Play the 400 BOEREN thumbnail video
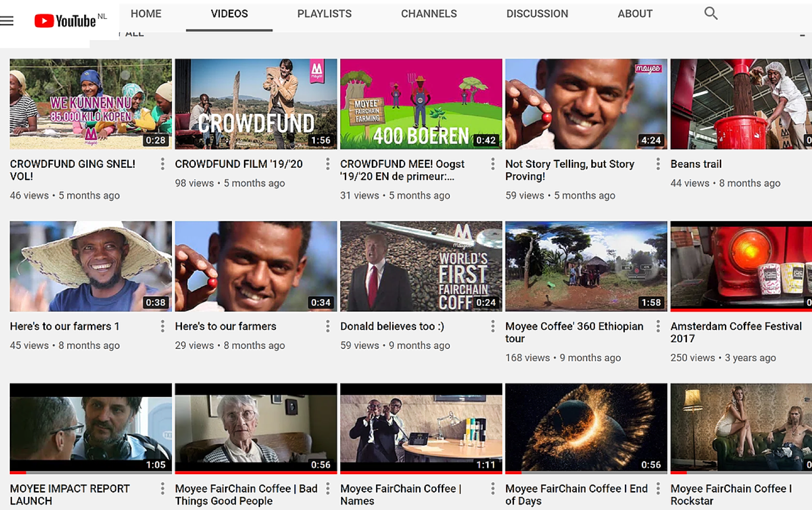 pyautogui.click(x=421, y=104)
